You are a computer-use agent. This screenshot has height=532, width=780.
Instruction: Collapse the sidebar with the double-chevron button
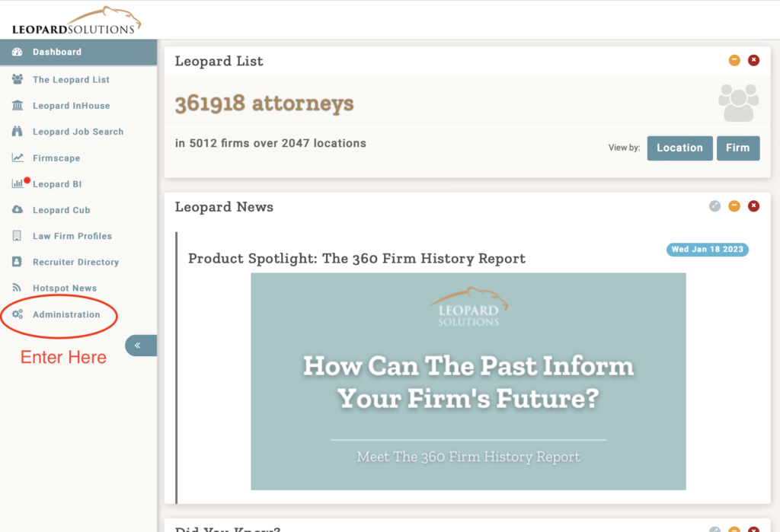(138, 346)
